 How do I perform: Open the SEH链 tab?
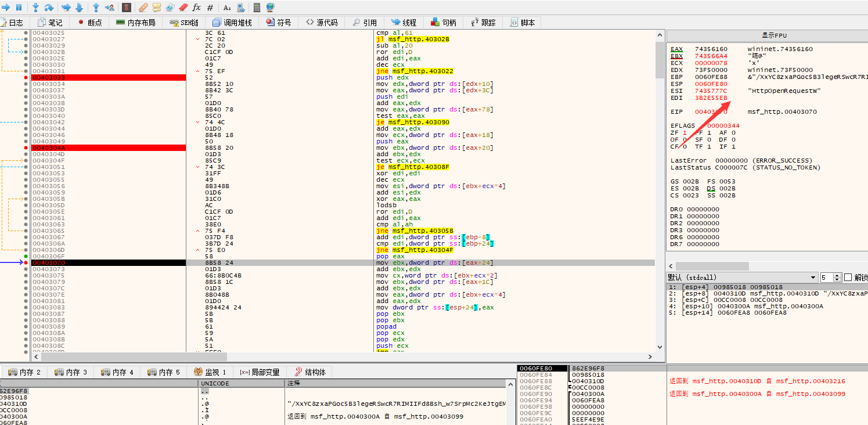[185, 23]
